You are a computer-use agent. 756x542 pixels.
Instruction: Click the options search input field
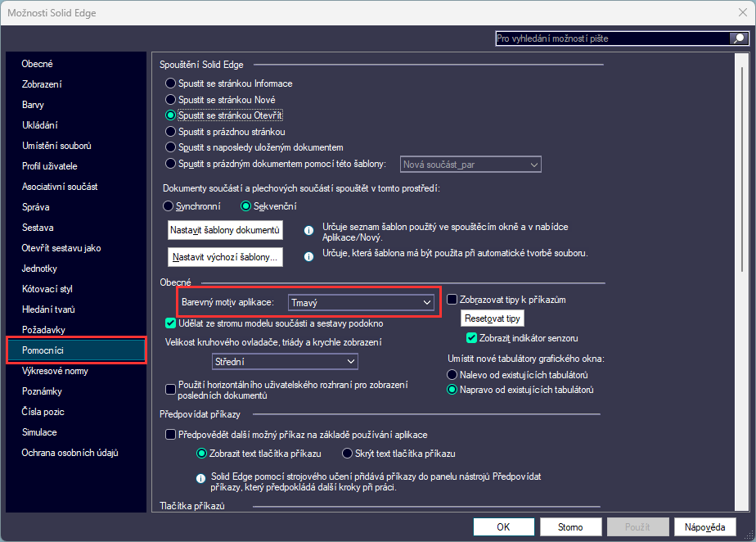click(x=611, y=38)
